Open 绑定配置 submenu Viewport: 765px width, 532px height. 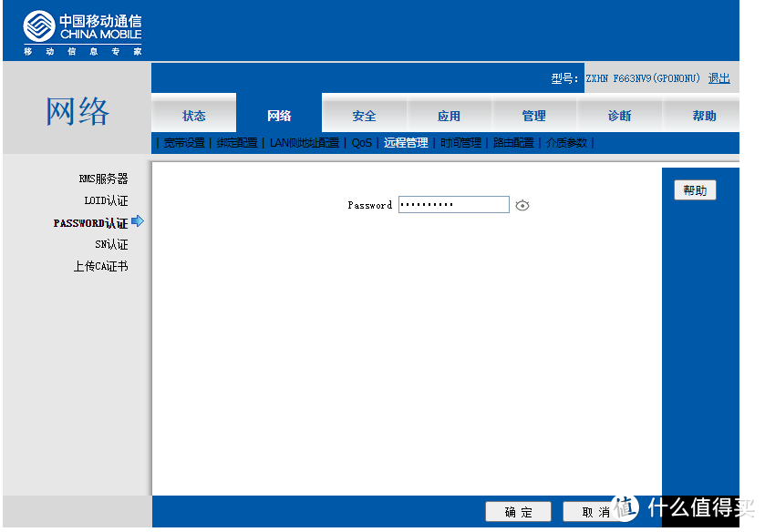pos(237,143)
